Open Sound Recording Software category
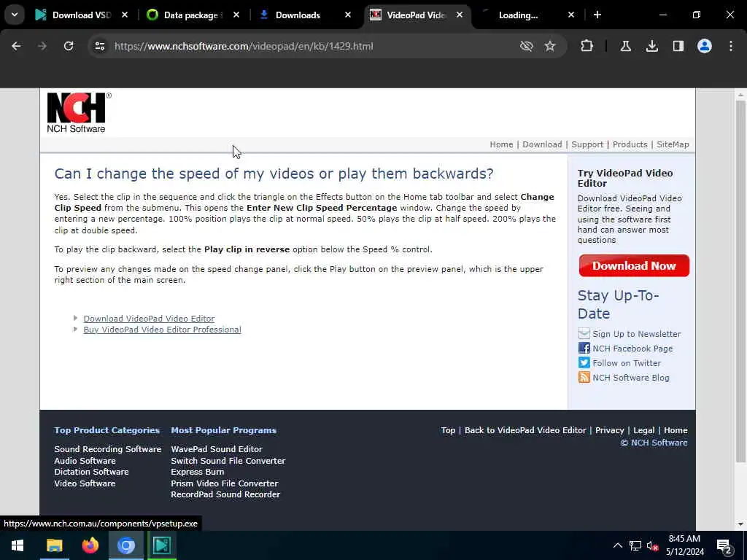This screenshot has width=747, height=560. tap(108, 449)
